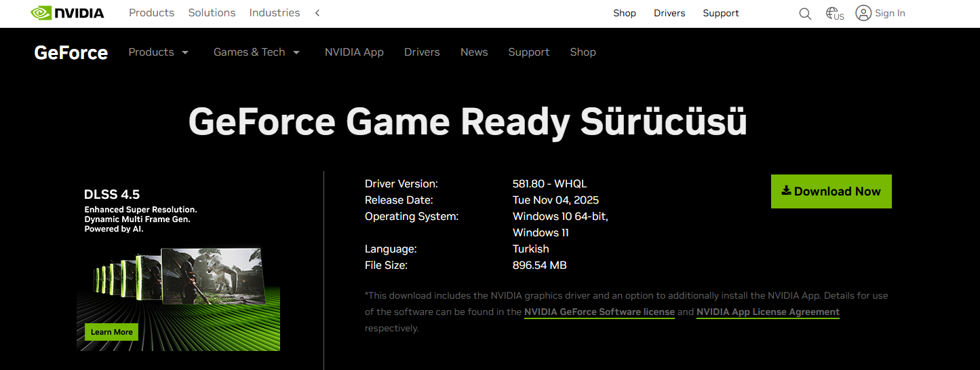Click the GeForce Game Ready Sürücüsü heading
The width and height of the screenshot is (980, 370).
[468, 122]
